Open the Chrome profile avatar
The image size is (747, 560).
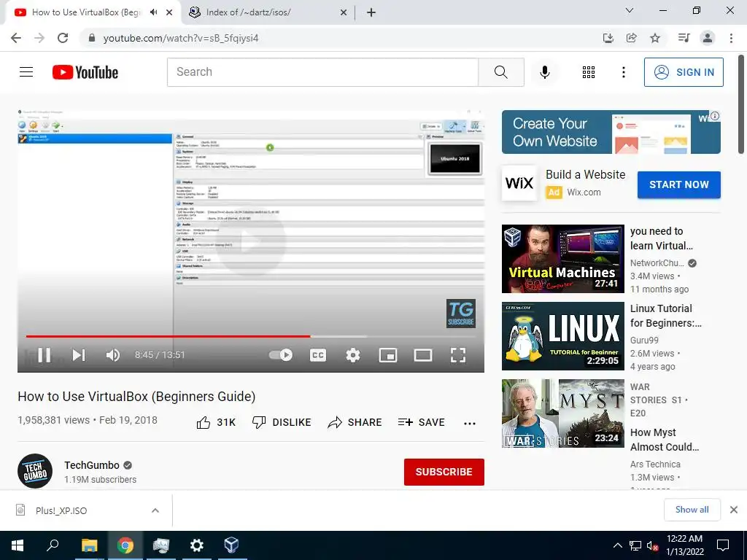pos(708,38)
